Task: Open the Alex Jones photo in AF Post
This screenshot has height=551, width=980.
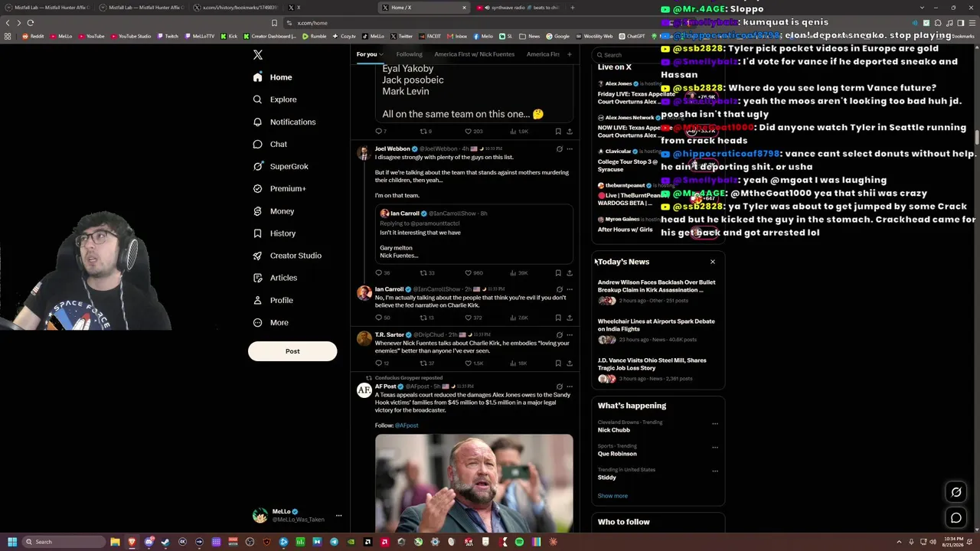Action: 474,483
